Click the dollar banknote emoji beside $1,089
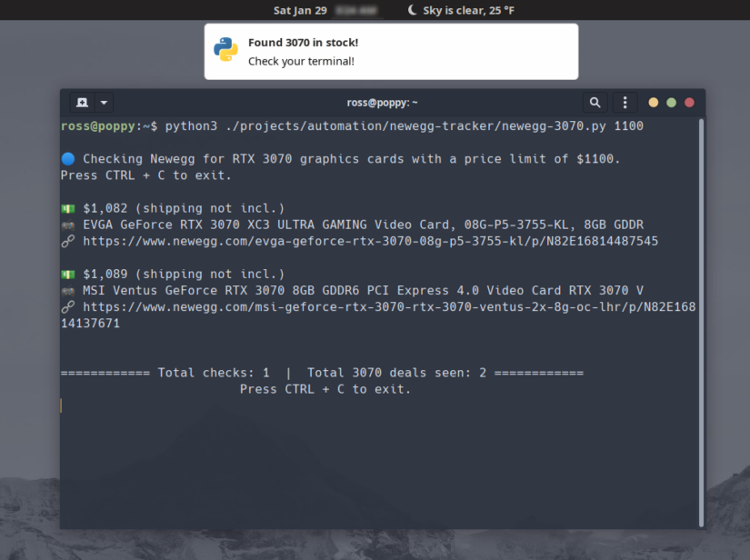The width and height of the screenshot is (750, 560). [x=67, y=274]
